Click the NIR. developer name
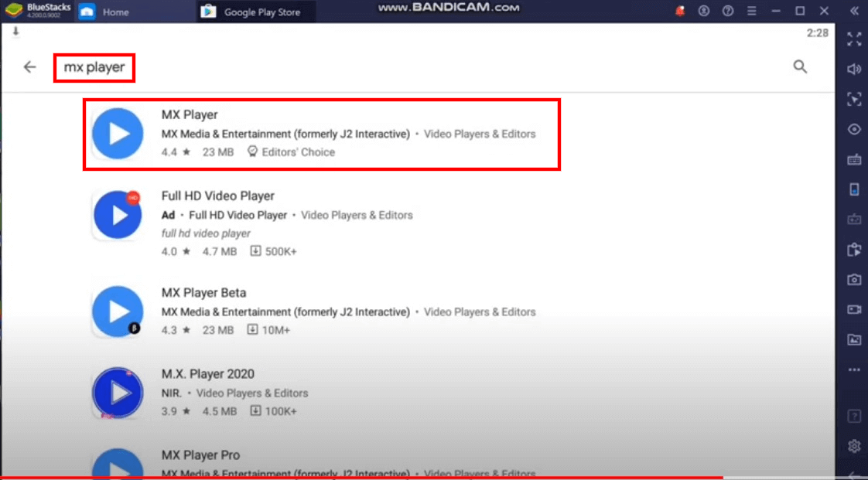This screenshot has height=480, width=868. [x=172, y=393]
